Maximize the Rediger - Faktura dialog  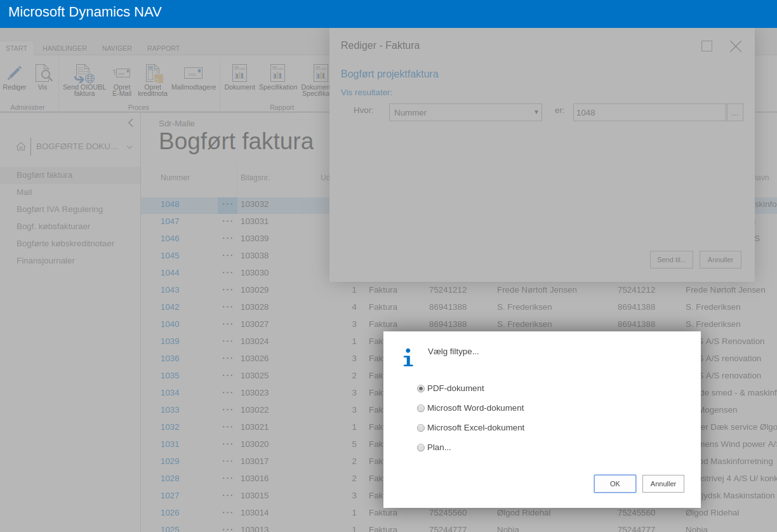707,46
